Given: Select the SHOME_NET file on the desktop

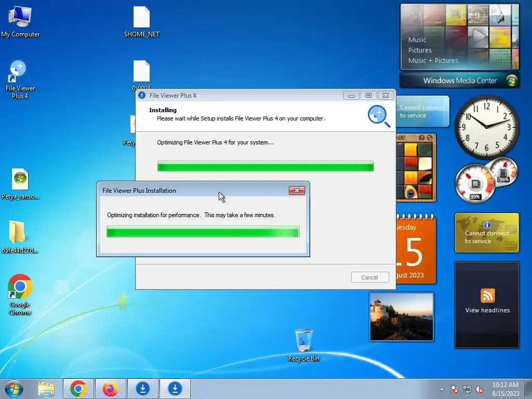Looking at the screenshot, I should point(141,21).
